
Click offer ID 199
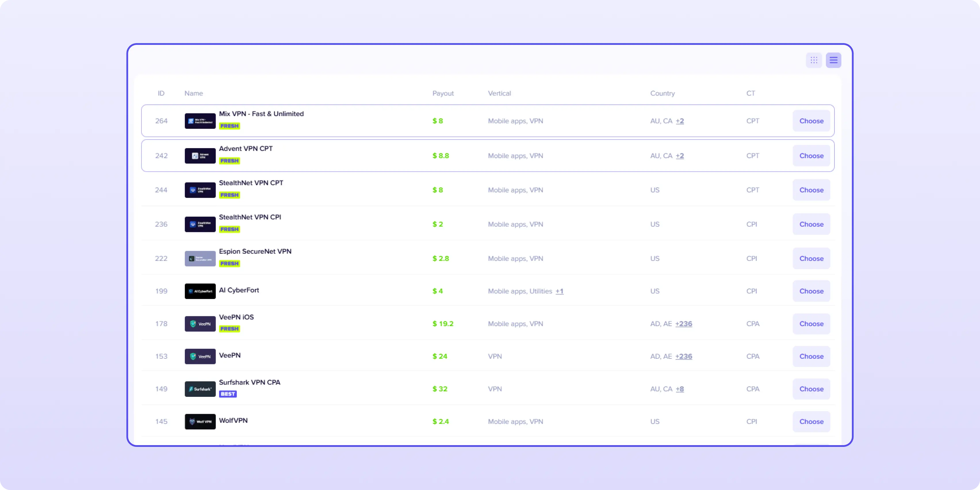pos(161,291)
